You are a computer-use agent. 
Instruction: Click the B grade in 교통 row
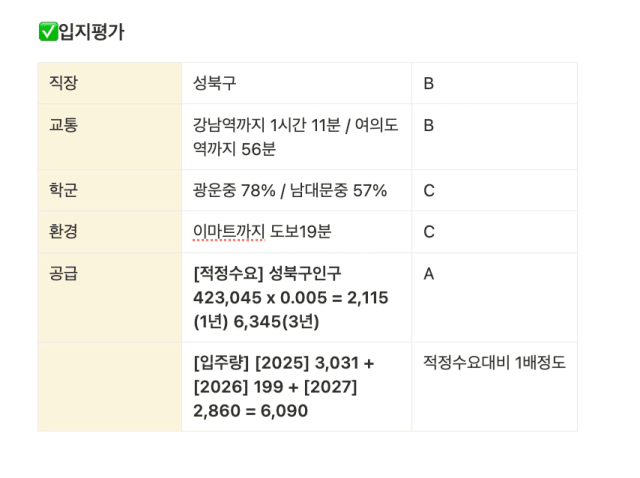429,125
